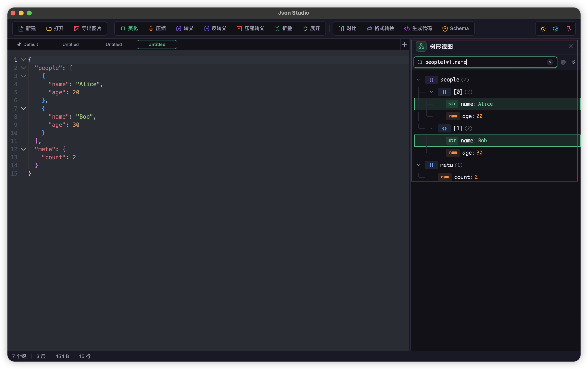Click the 转义 (Escape) tool
This screenshot has height=369, width=588.
[x=185, y=28]
